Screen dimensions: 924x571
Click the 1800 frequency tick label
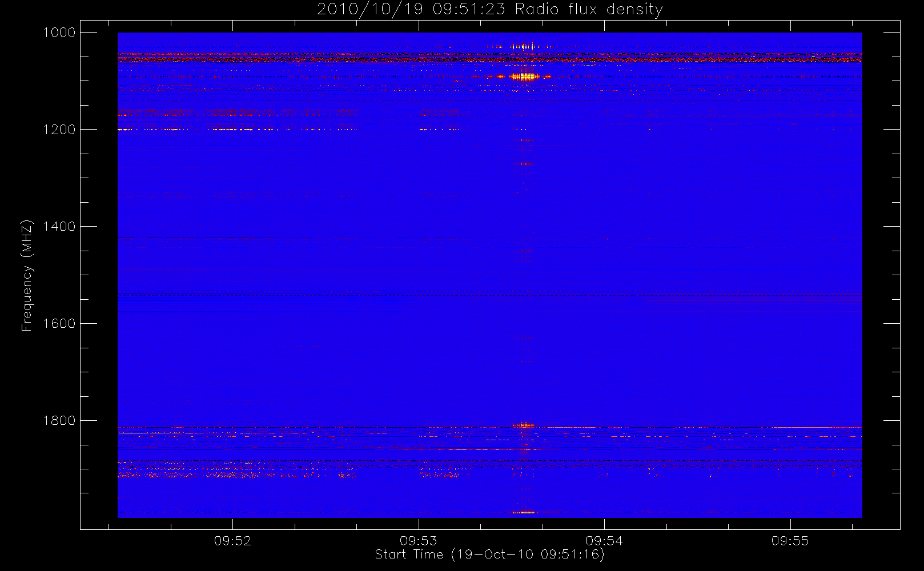59,421
